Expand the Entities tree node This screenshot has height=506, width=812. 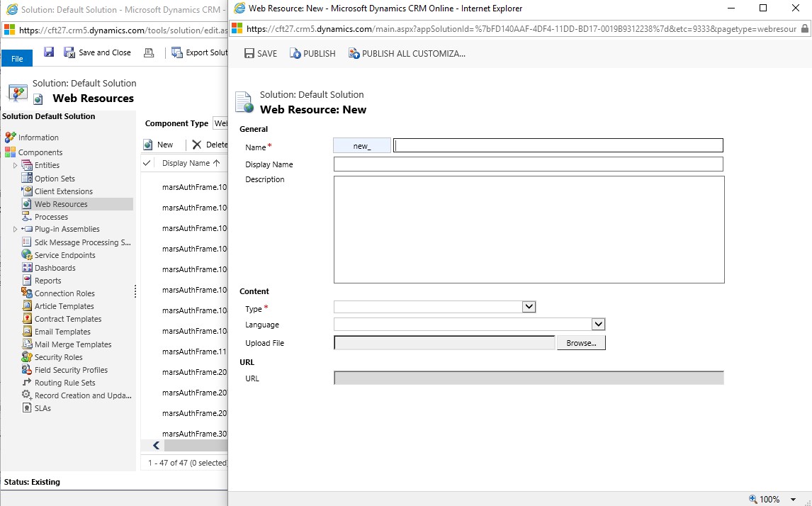click(16, 165)
